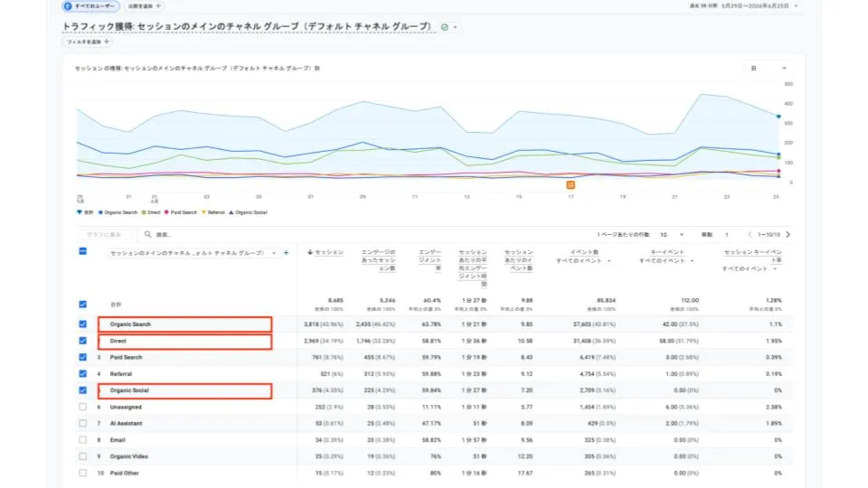
Task: Toggle the 合計 row checkbox
Action: point(82,305)
